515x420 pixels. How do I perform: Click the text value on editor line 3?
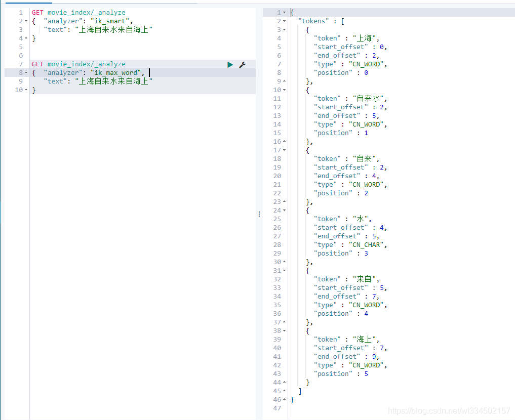113,30
